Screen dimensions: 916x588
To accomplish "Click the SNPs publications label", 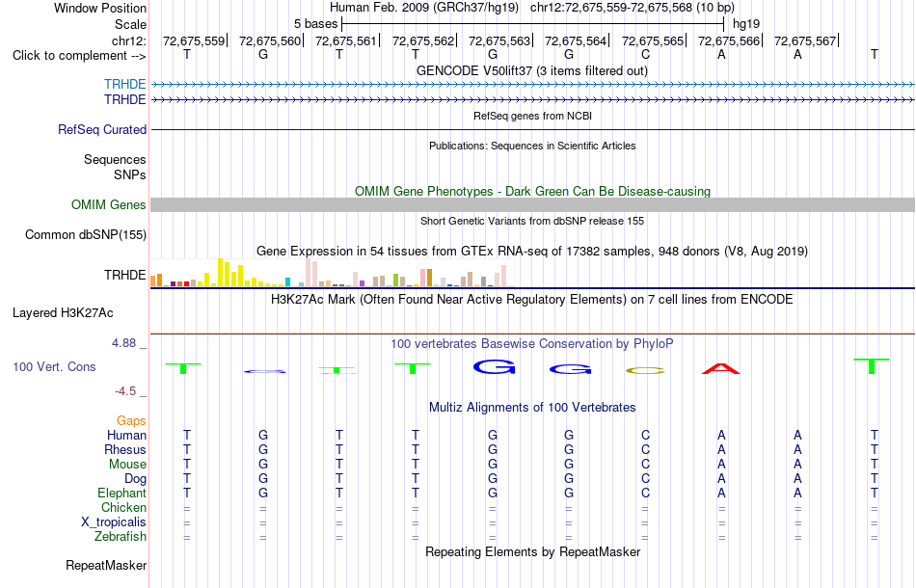I will pyautogui.click(x=130, y=174).
